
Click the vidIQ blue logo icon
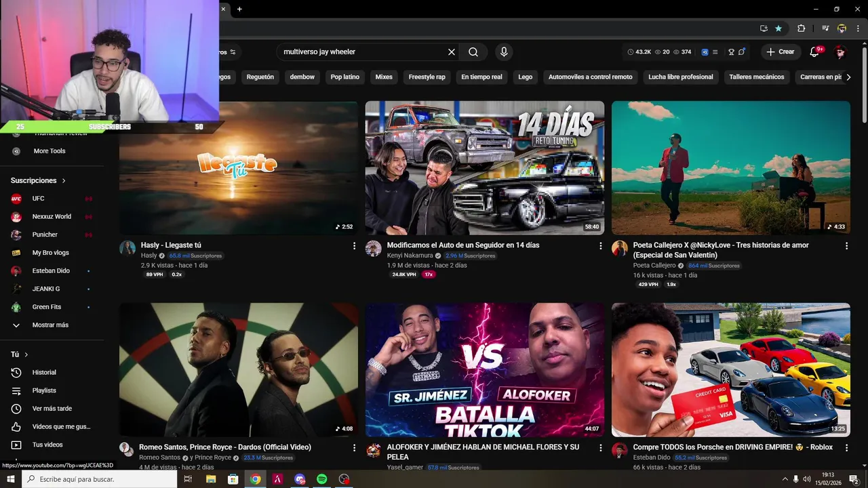coord(705,52)
